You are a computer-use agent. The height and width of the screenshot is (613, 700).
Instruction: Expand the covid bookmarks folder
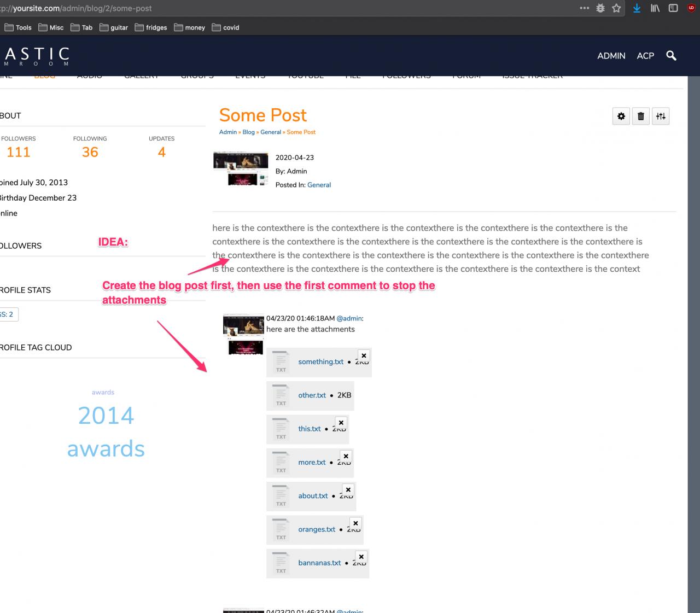click(225, 27)
